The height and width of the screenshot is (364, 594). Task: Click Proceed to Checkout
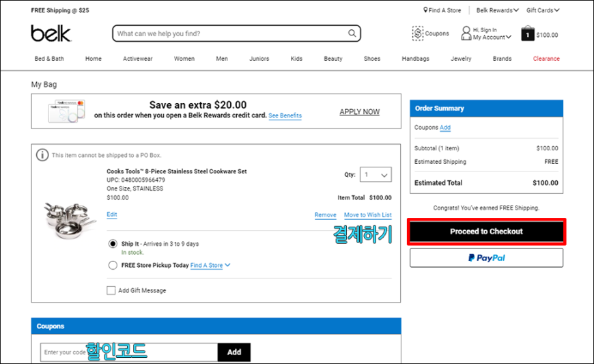[x=486, y=232]
